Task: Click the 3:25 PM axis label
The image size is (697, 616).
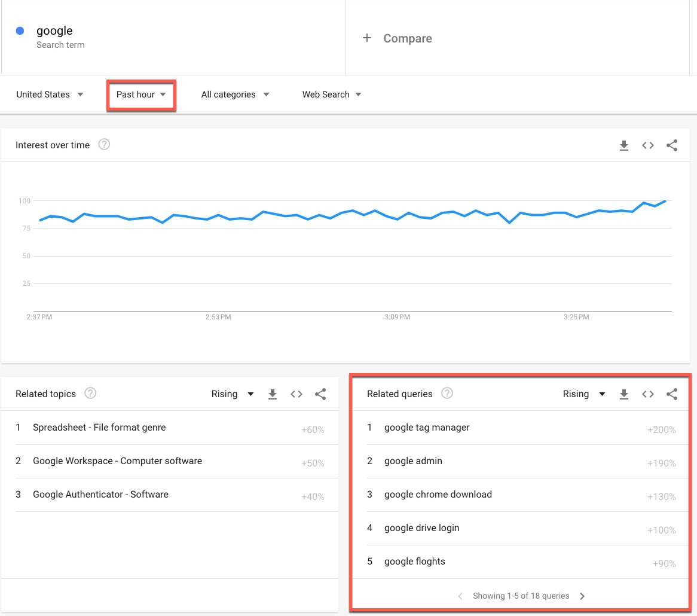Action: click(x=576, y=317)
